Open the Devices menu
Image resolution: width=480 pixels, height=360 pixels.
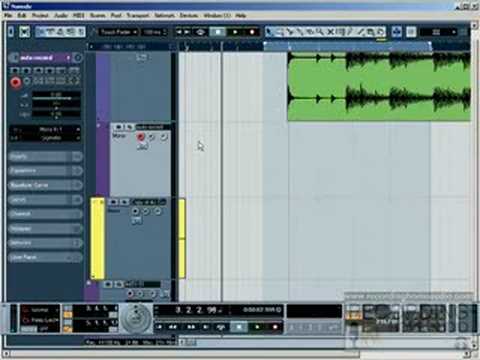(x=189, y=15)
